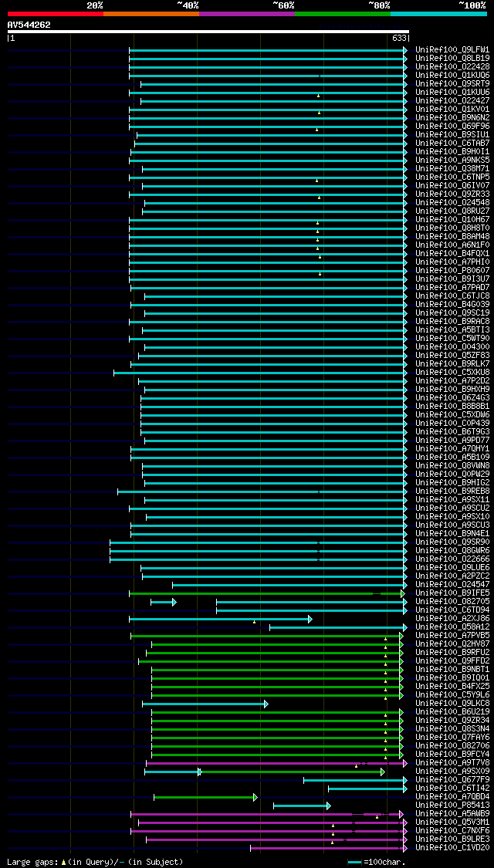This screenshot has width=494, height=868.
Task: Select UniRef100_Q9ZR33 hit name
Action: [x=452, y=194]
